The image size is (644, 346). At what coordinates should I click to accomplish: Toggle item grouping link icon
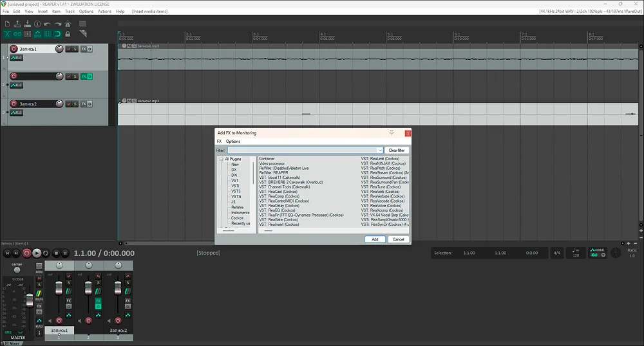pos(17,34)
